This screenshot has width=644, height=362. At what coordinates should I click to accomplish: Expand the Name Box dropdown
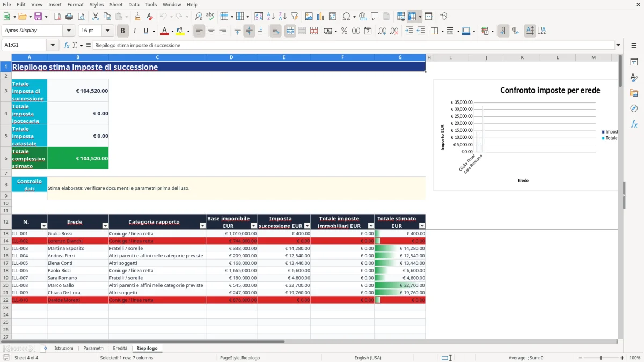tap(53, 46)
